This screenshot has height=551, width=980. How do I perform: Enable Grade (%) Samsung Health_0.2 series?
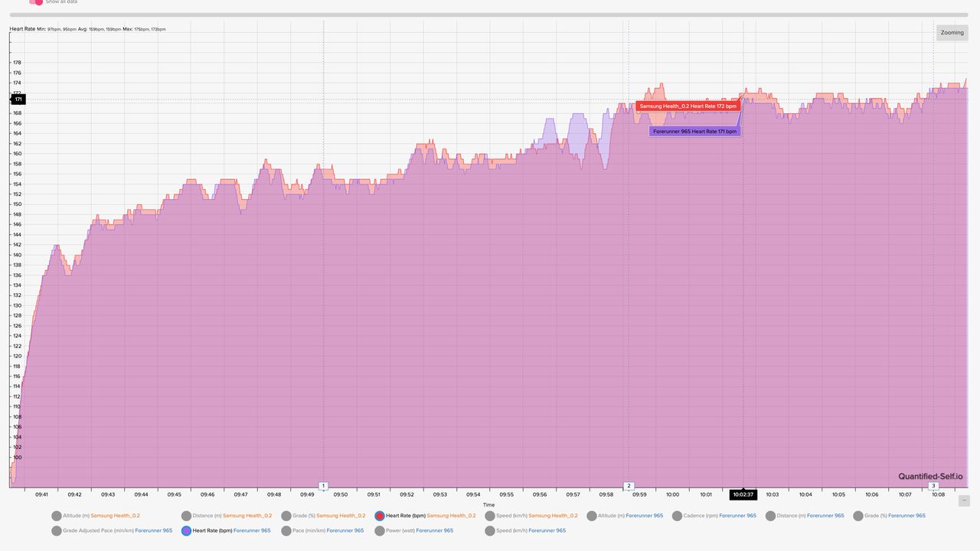[286, 516]
